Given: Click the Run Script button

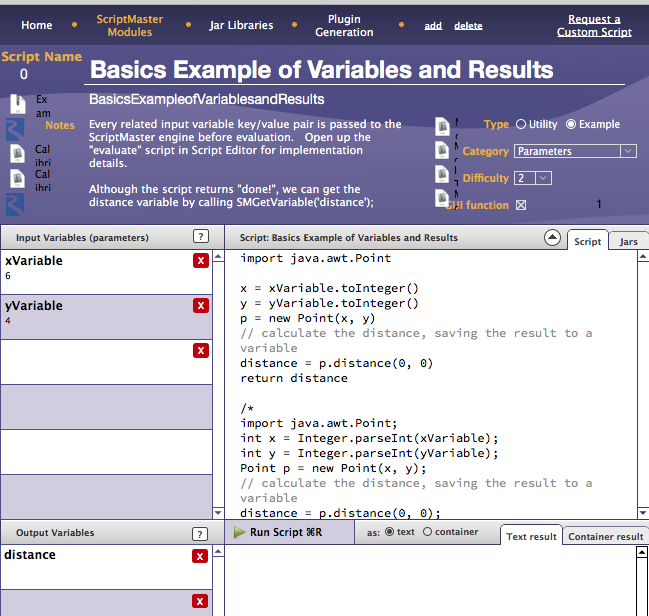Looking at the screenshot, I should 290,532.
